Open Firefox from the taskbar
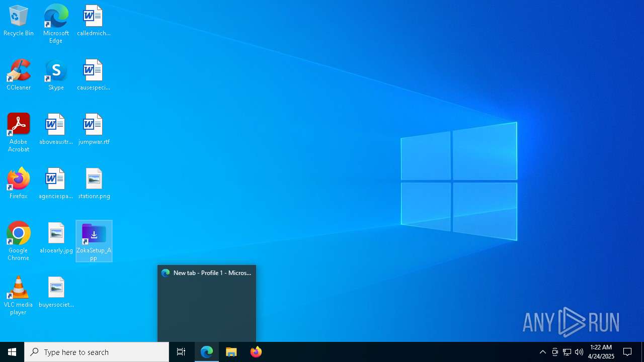 click(256, 352)
